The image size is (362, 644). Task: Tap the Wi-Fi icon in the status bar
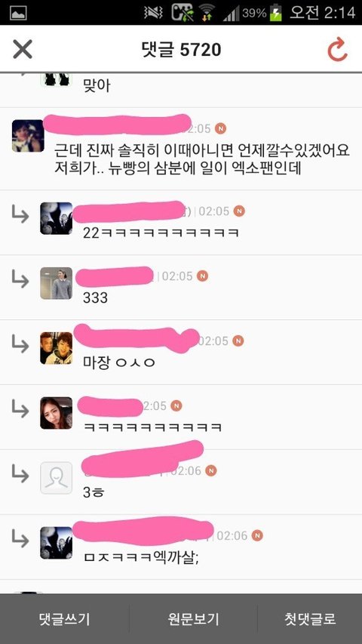tap(207, 13)
